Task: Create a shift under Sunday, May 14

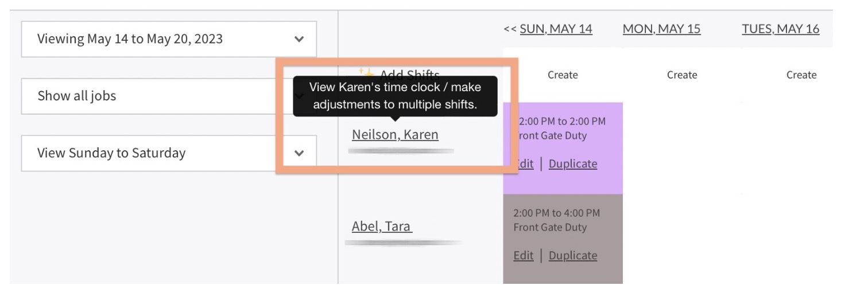Action: pyautogui.click(x=563, y=75)
